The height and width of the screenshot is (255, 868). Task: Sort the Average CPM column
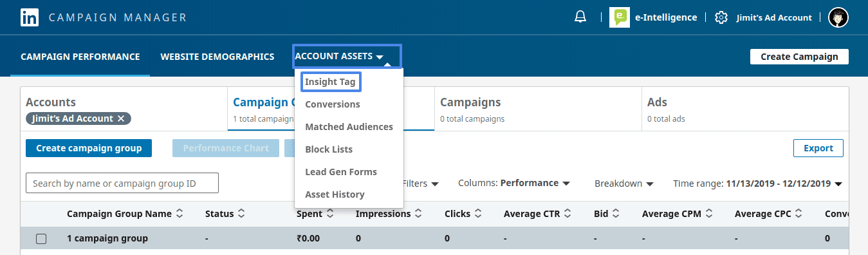point(709,214)
